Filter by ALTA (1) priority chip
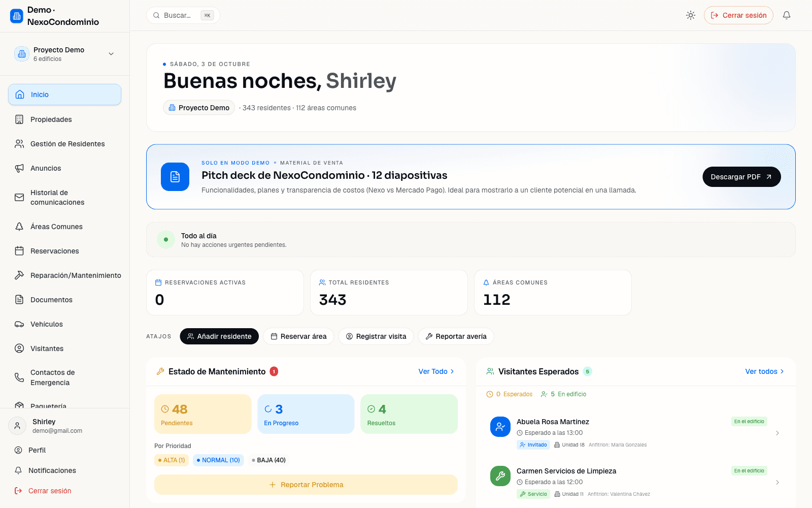The image size is (812, 508). (x=172, y=460)
